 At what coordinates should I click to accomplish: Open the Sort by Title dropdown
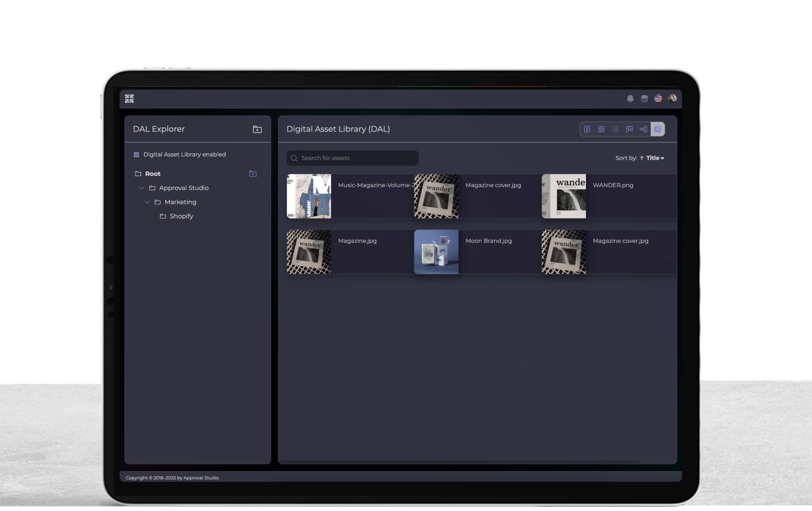click(655, 158)
